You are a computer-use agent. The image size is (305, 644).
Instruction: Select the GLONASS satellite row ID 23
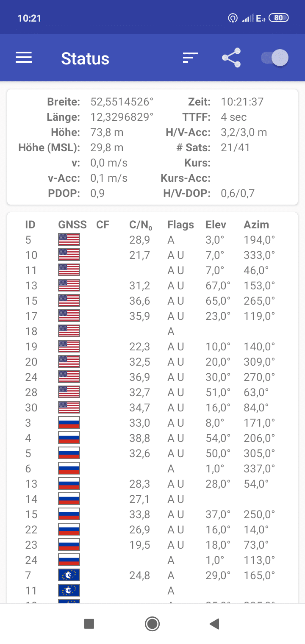pyautogui.click(x=152, y=544)
